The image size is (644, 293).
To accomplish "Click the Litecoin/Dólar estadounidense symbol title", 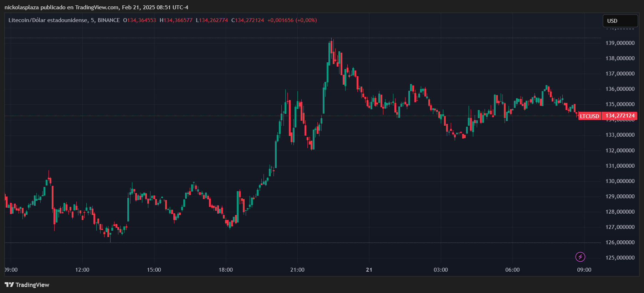I will pos(48,20).
